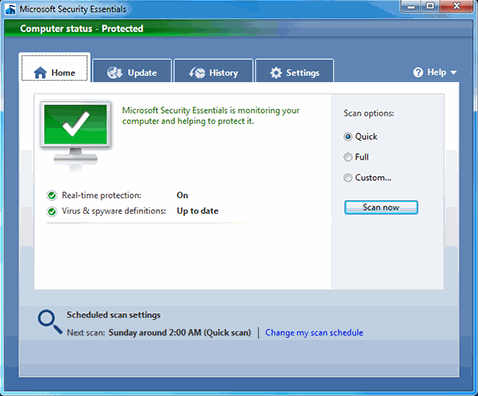
Task: Close the Security Essentials window
Action: click(x=457, y=6)
